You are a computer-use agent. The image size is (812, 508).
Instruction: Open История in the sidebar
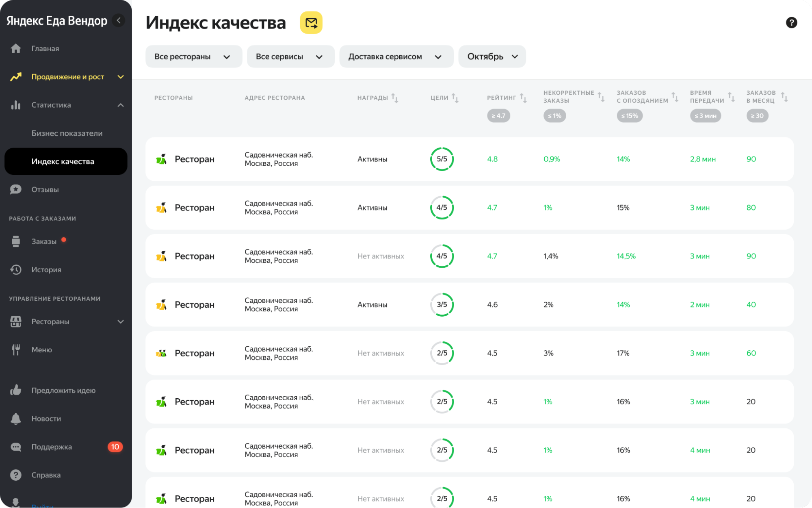[x=46, y=269]
